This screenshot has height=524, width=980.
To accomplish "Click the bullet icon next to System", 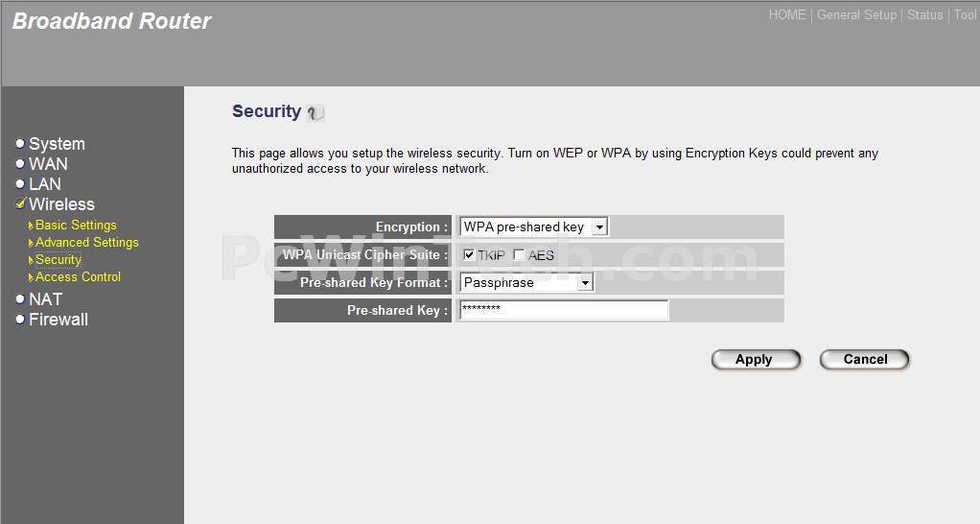I will [20, 144].
